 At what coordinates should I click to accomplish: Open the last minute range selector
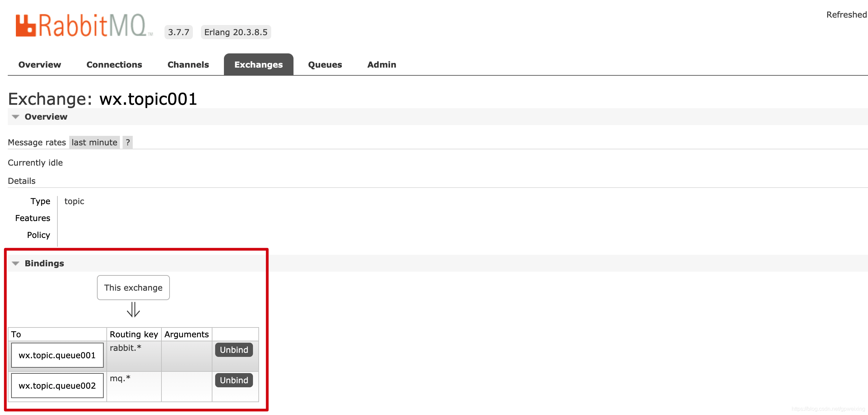94,143
